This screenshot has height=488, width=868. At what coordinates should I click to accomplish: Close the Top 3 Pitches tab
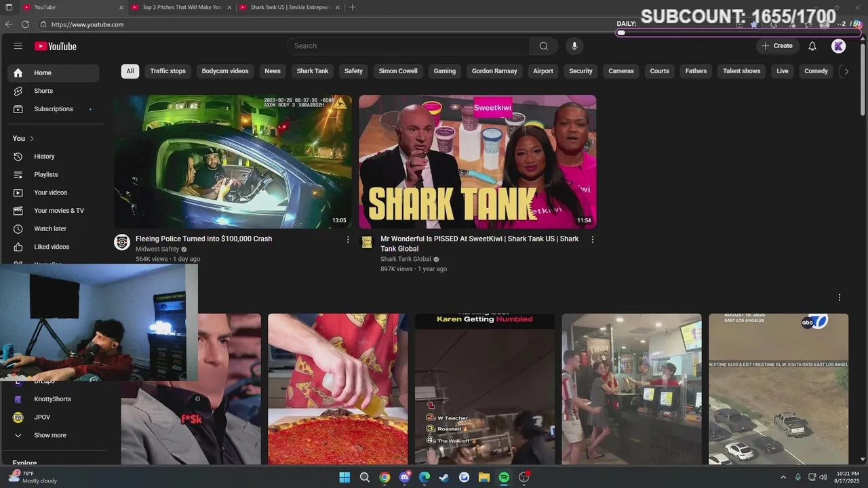click(x=229, y=7)
